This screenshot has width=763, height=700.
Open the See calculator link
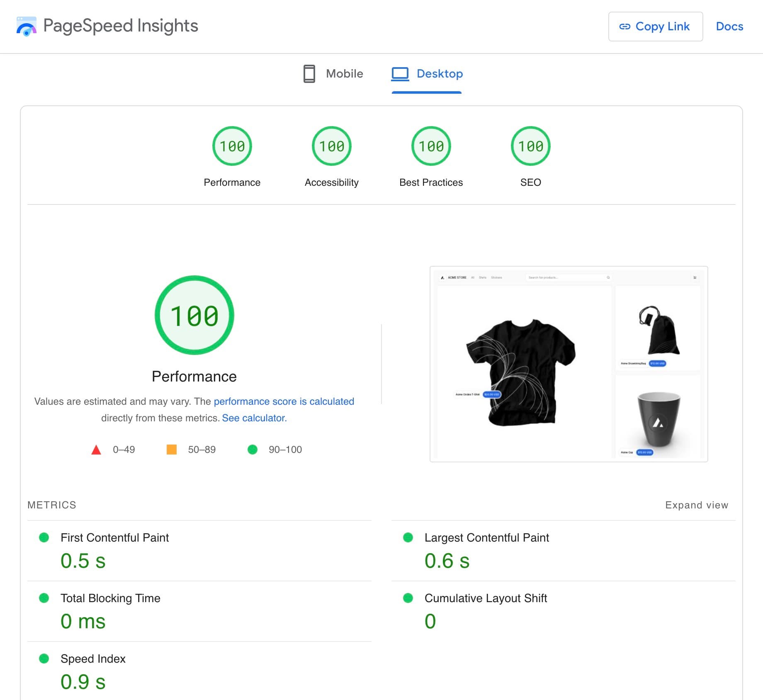point(254,418)
